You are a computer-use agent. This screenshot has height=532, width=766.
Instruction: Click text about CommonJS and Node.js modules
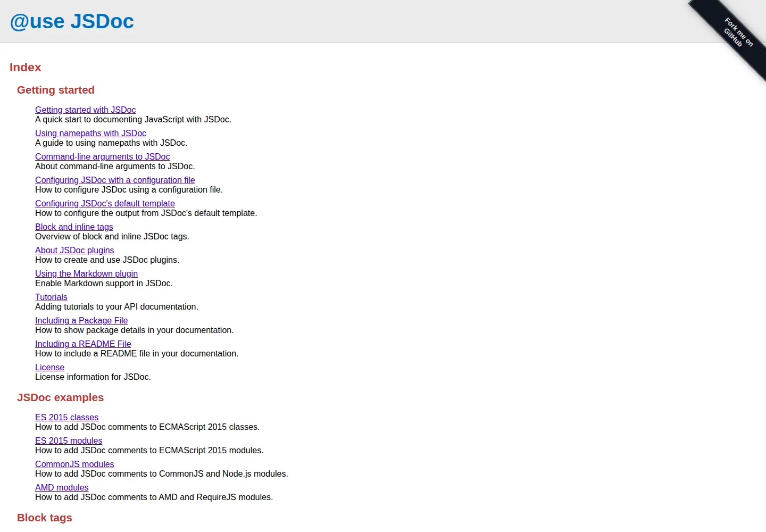point(161,473)
